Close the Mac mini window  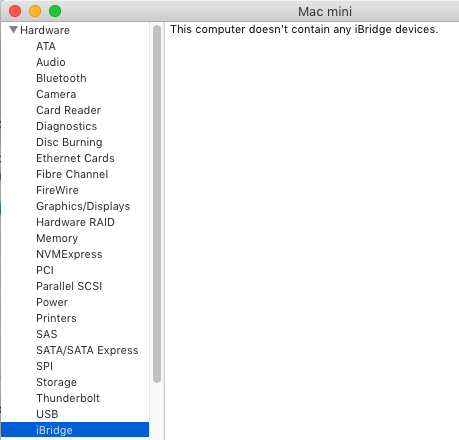(15, 11)
